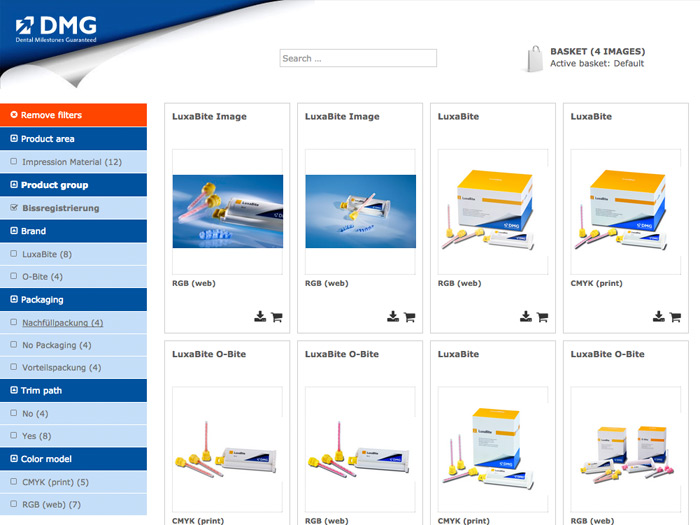Viewport: 700px width, 525px height.
Task: Open BASKET (4 IMAGES) link
Action: tap(597, 51)
